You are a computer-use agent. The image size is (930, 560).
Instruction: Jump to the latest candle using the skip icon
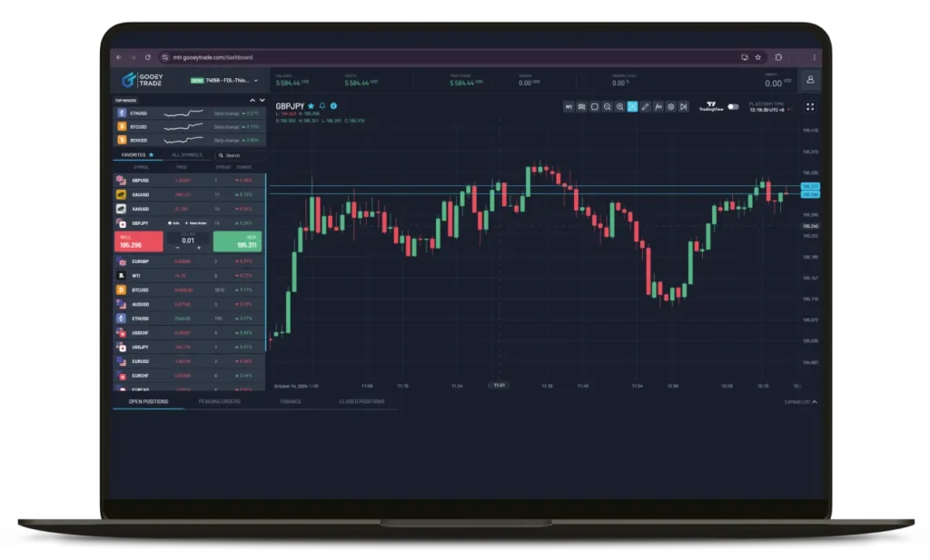pos(683,106)
